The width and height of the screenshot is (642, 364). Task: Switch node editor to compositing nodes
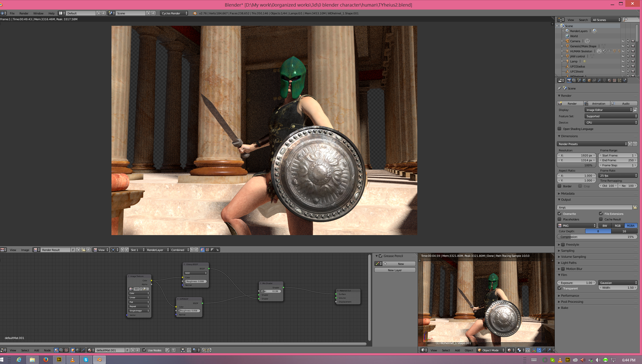pos(61,350)
